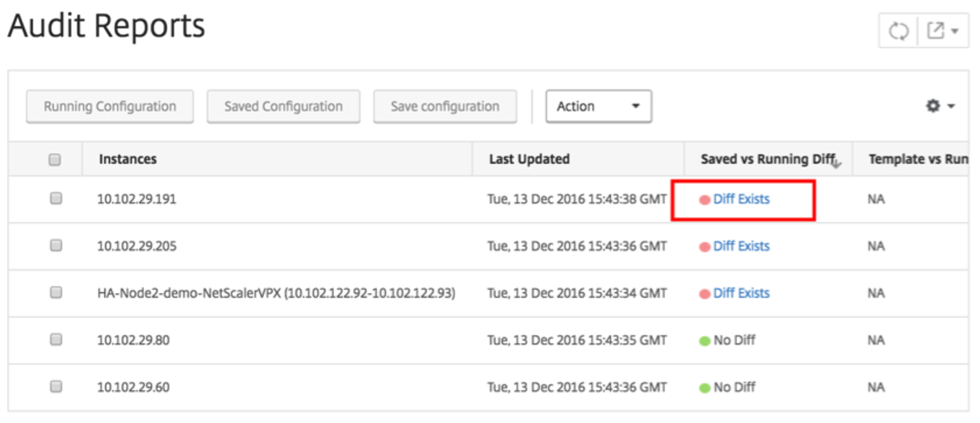Click the timestamp ending 15:43:34 GMT
This screenshot has width=980, height=423.
[577, 293]
